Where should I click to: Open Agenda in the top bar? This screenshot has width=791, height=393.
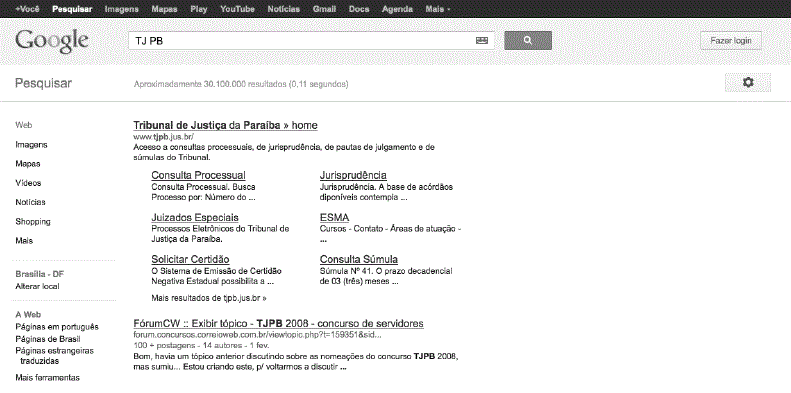pyautogui.click(x=398, y=9)
